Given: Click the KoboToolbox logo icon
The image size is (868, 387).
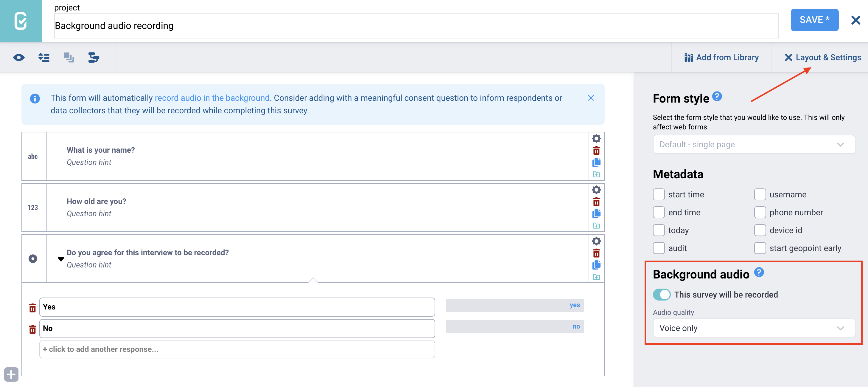Looking at the screenshot, I should coord(21,21).
